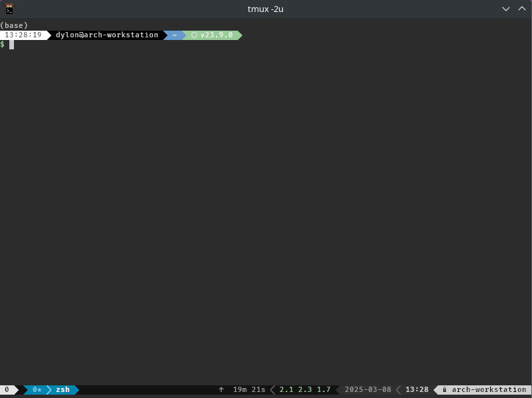Click the 'dylon@arch-workstation' prompt segment

click(107, 35)
